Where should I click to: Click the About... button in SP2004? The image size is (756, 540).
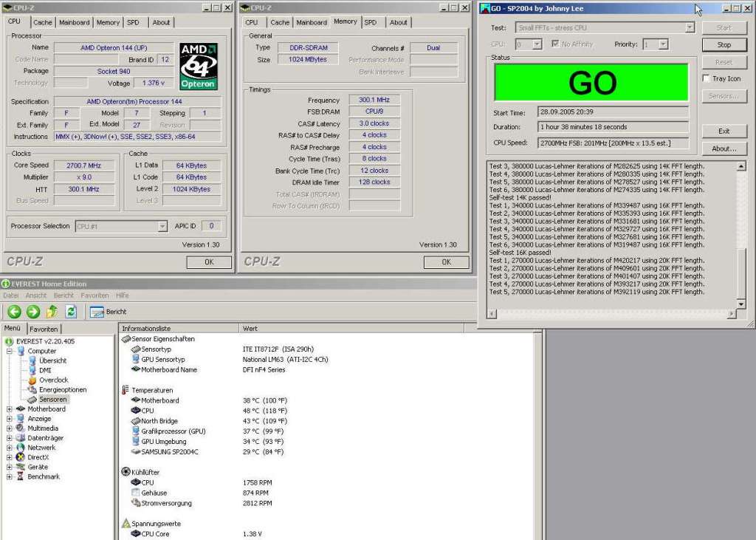pyautogui.click(x=724, y=148)
